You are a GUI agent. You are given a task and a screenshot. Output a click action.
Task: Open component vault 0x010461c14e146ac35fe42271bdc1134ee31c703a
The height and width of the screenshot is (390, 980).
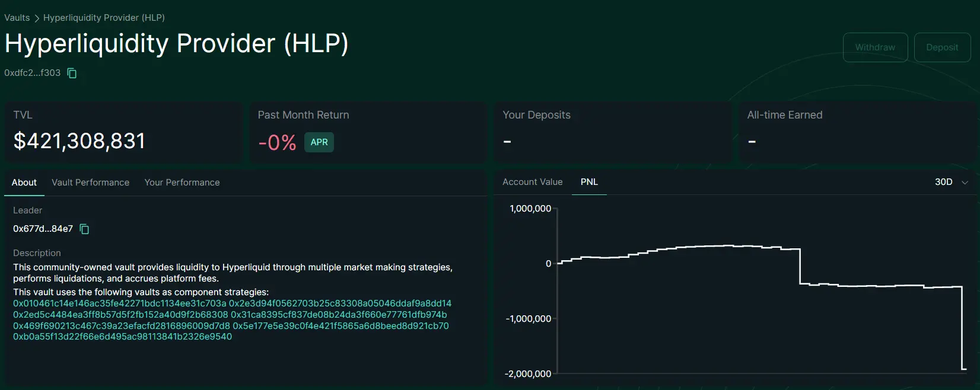(120, 303)
